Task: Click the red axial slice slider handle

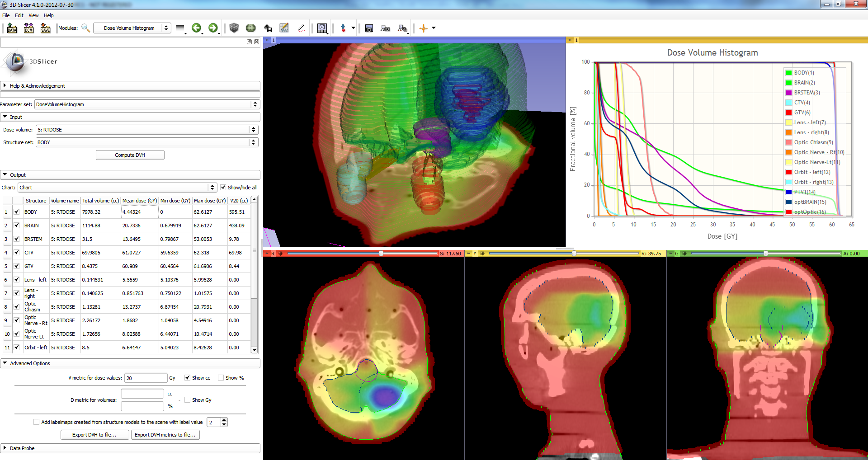Action: [x=381, y=254]
